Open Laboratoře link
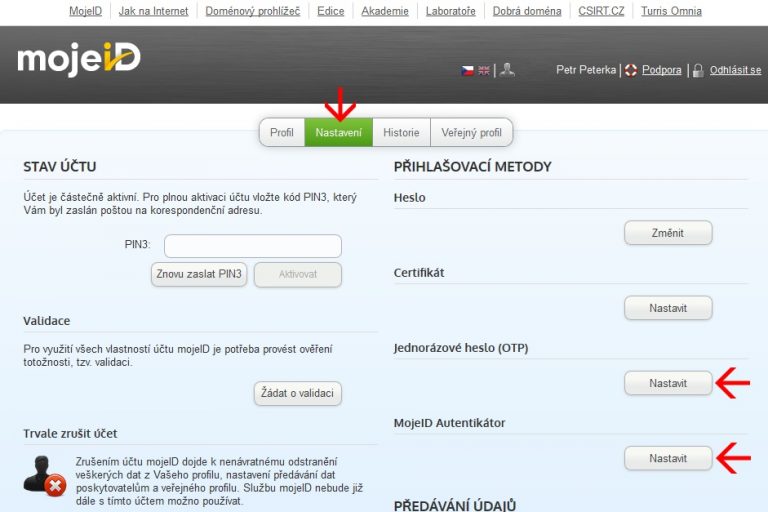Screen dimensions: 768x512 [451, 11]
